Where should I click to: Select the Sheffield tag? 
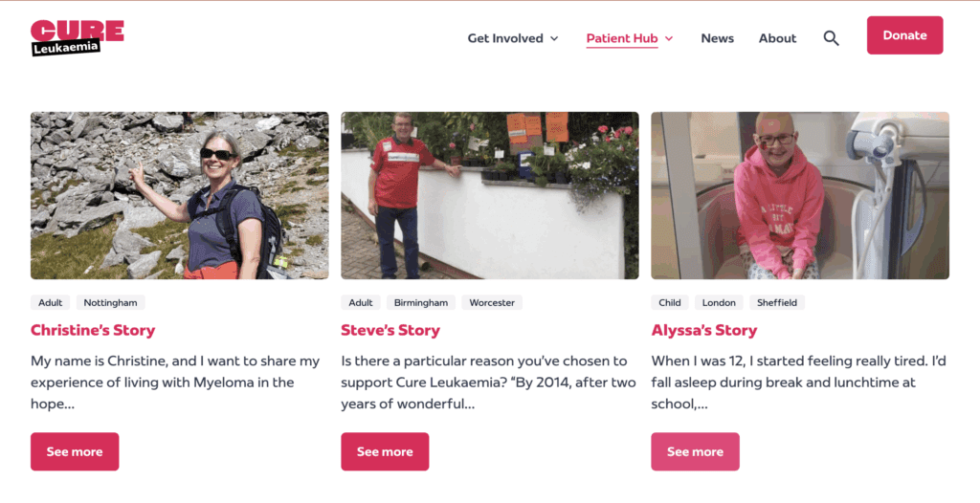[776, 302]
